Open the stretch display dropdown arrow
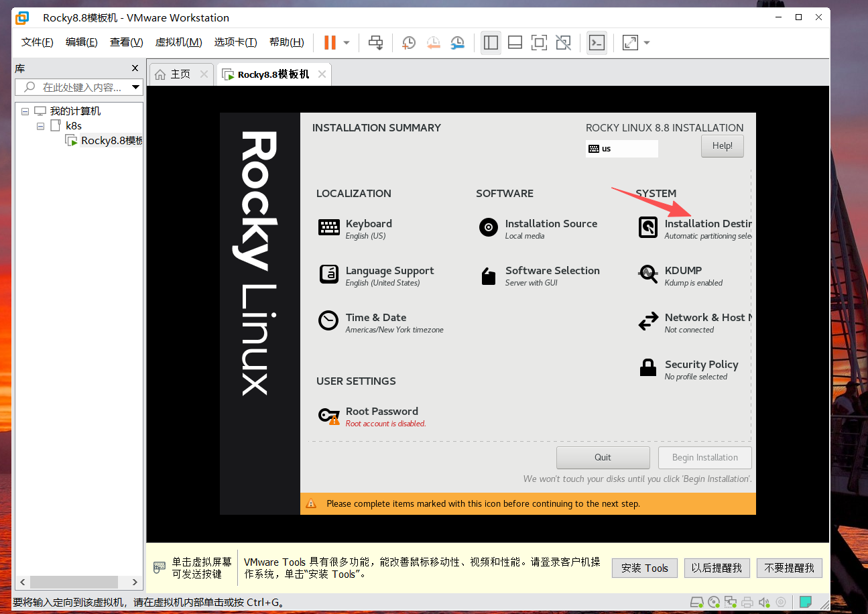 tap(647, 43)
